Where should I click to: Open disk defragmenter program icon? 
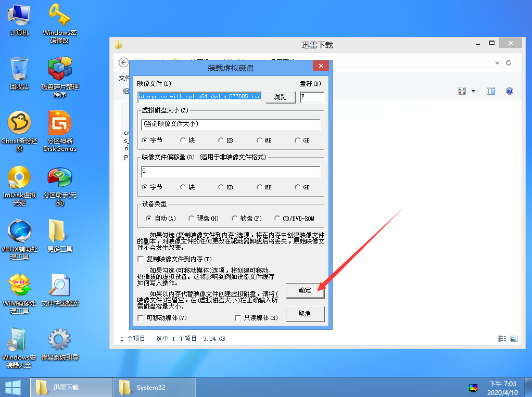(x=60, y=70)
